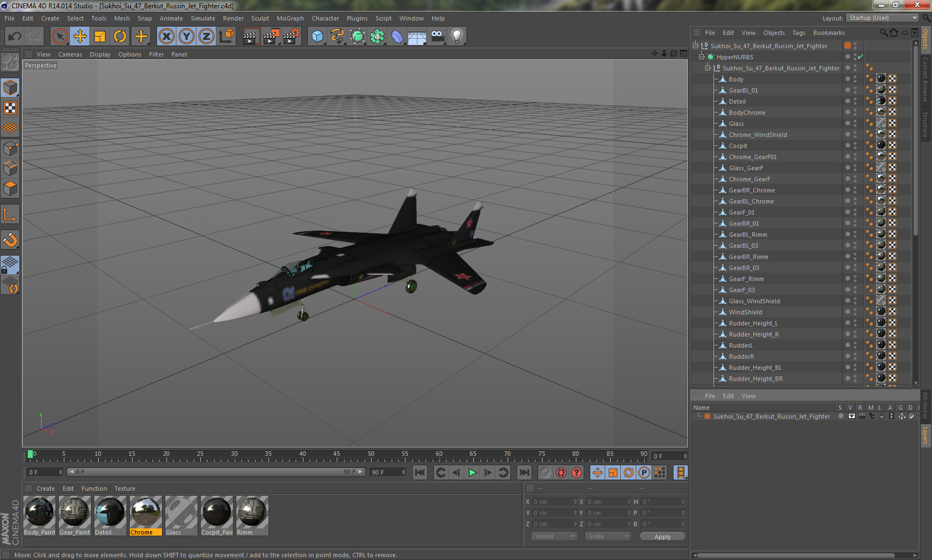Add a light object

click(457, 37)
